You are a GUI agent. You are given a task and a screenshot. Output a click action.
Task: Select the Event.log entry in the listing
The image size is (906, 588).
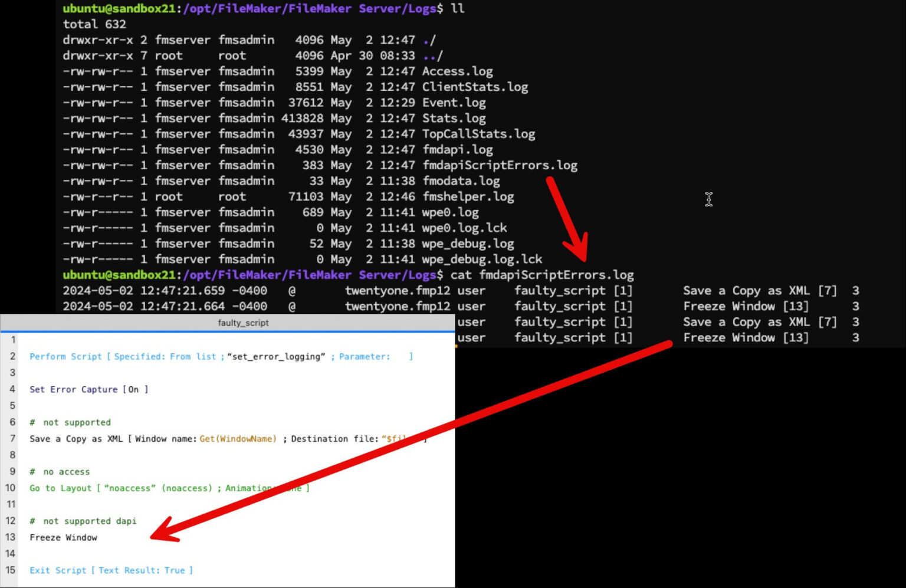coord(454,102)
